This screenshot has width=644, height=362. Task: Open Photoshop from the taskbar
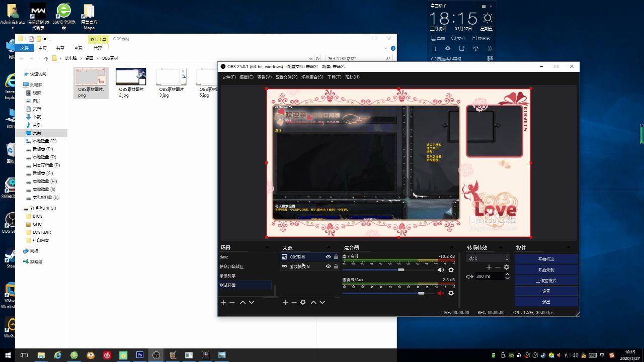pyautogui.click(x=140, y=355)
